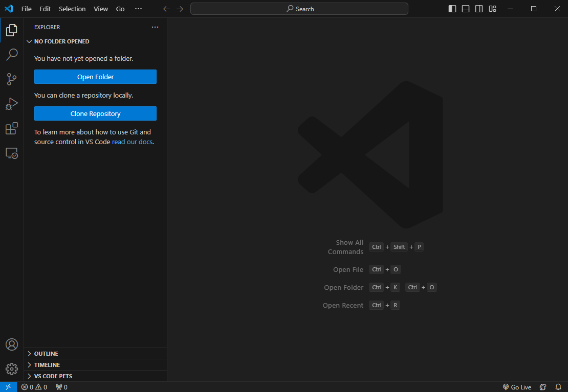Follow the read our docs link
The height and width of the screenshot is (392, 568).
pyautogui.click(x=132, y=142)
